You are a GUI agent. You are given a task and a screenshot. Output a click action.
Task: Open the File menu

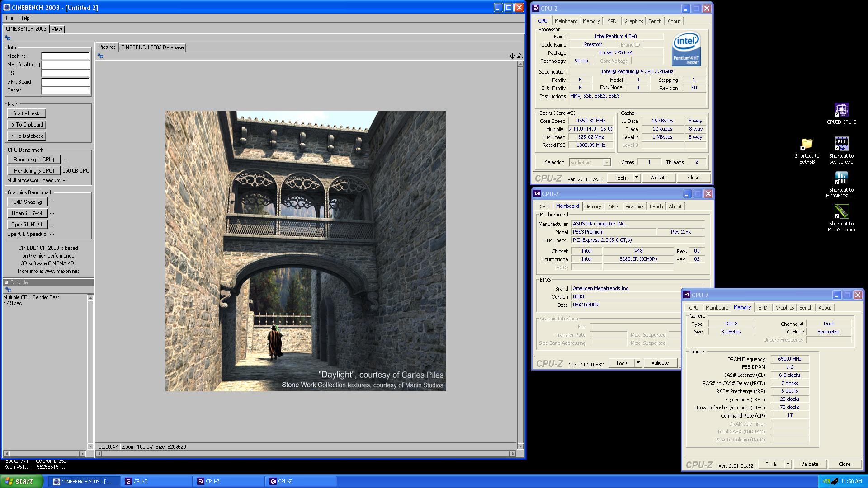click(x=9, y=18)
